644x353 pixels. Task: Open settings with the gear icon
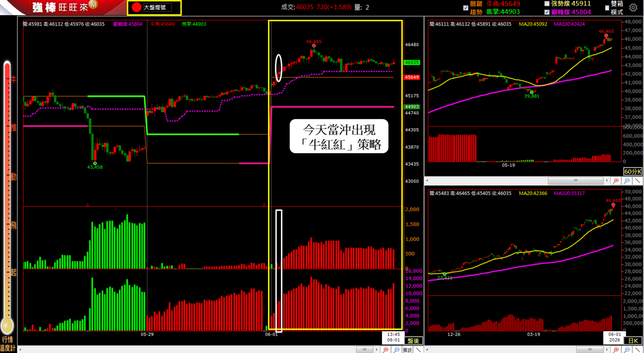pos(633,7)
